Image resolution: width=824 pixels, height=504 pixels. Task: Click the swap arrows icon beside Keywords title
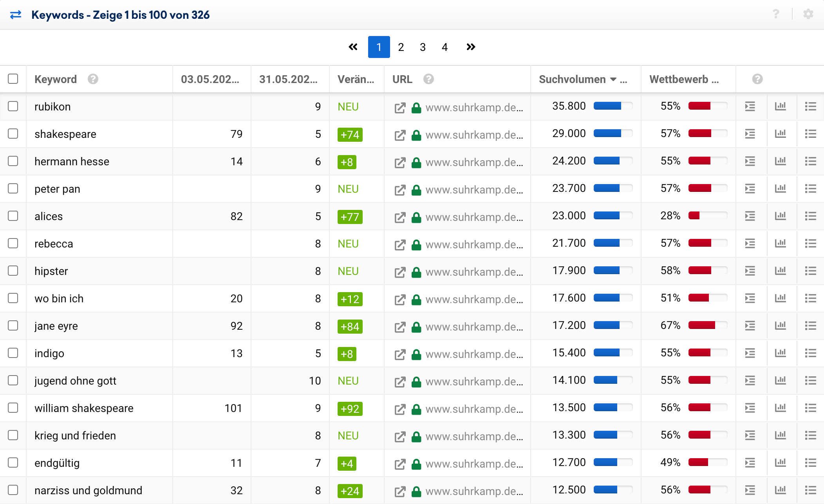(x=16, y=15)
